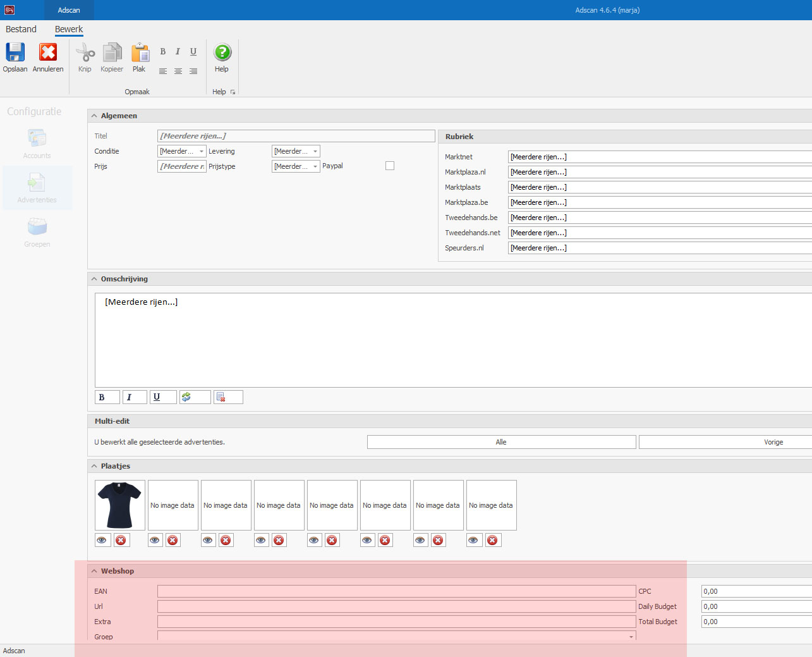Collapse the Plaatjes section
812x657 pixels.
tap(95, 466)
